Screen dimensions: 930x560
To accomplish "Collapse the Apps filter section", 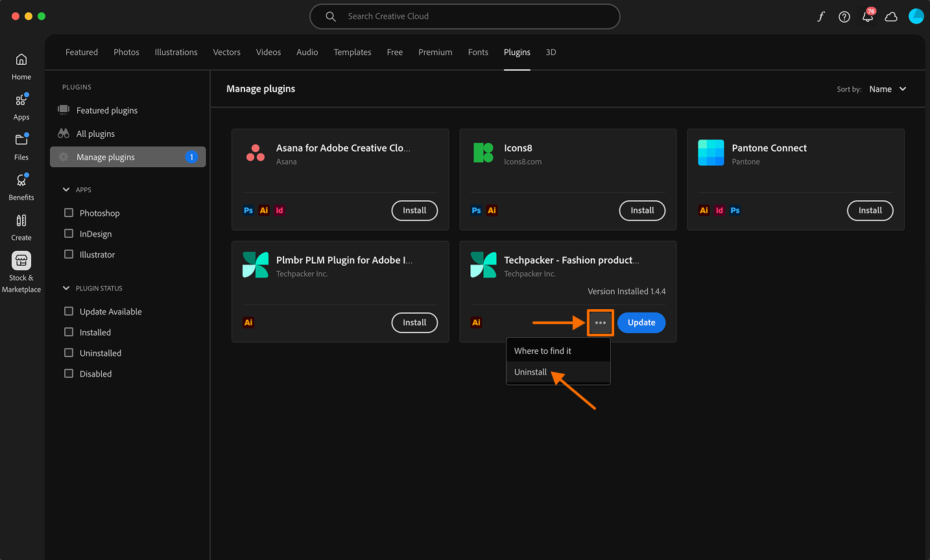I will pos(66,190).
